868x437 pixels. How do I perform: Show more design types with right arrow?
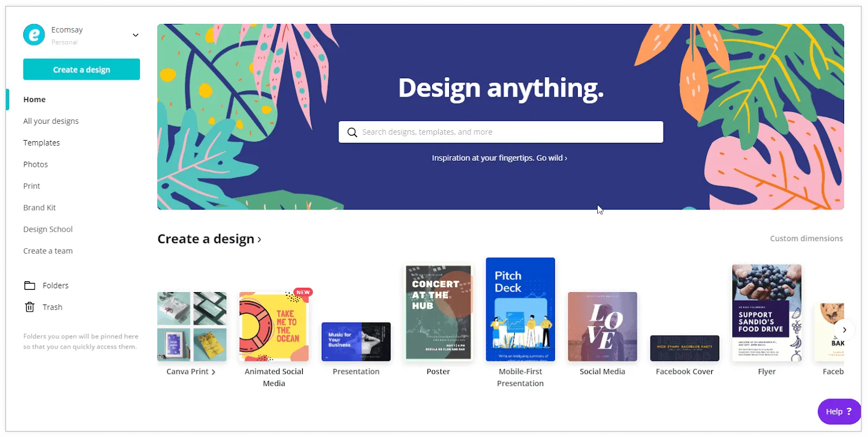point(844,330)
